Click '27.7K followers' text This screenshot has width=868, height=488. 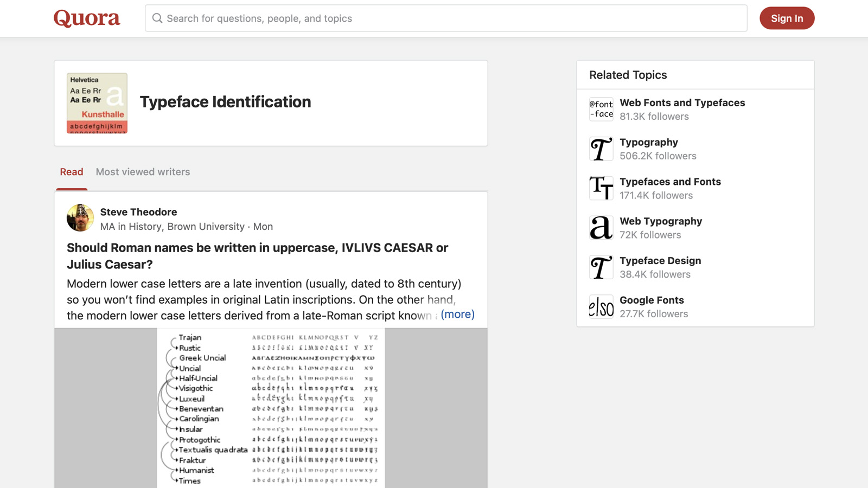coord(654,314)
